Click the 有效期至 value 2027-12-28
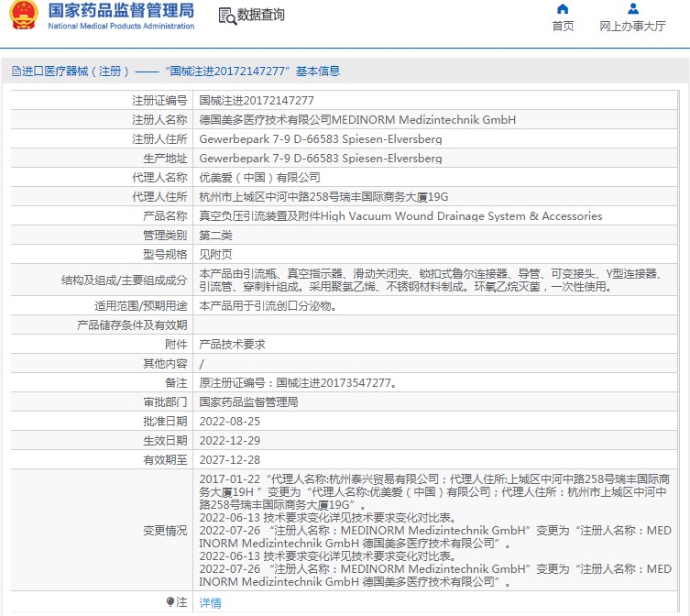The image size is (690, 616). [x=230, y=459]
